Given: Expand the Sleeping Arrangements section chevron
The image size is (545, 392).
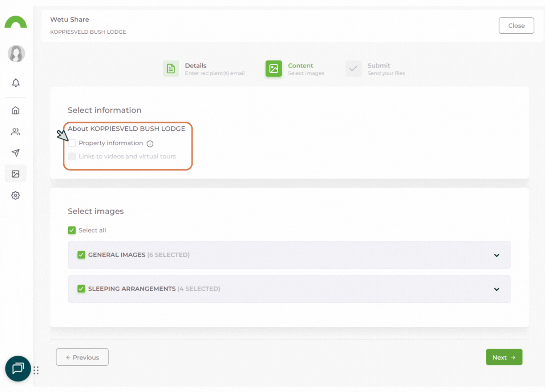Looking at the screenshot, I should point(497,289).
